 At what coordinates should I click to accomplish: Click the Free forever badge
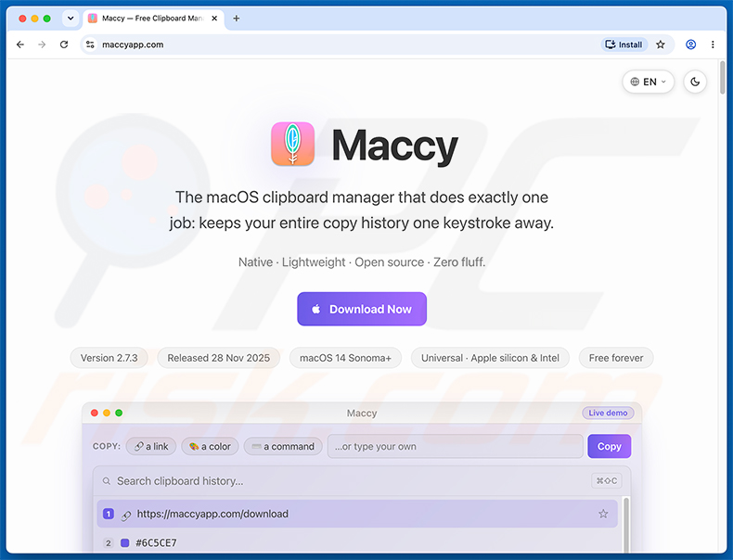[616, 358]
